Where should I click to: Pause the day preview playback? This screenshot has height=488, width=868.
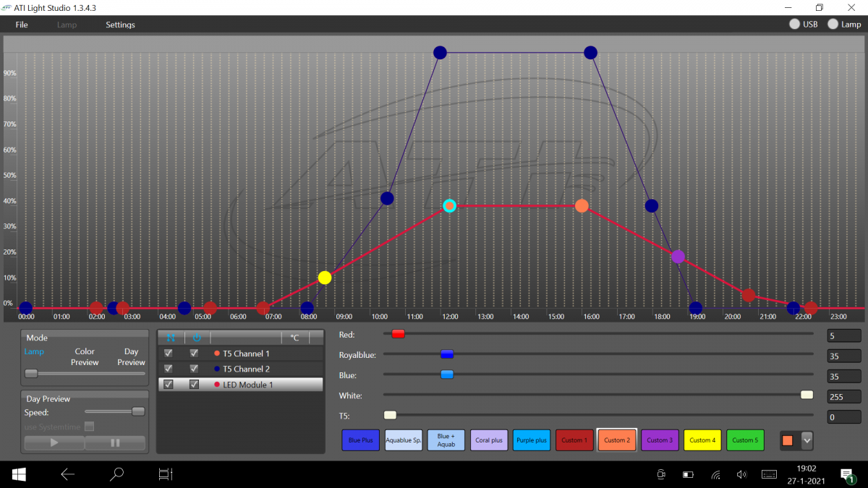(x=115, y=443)
